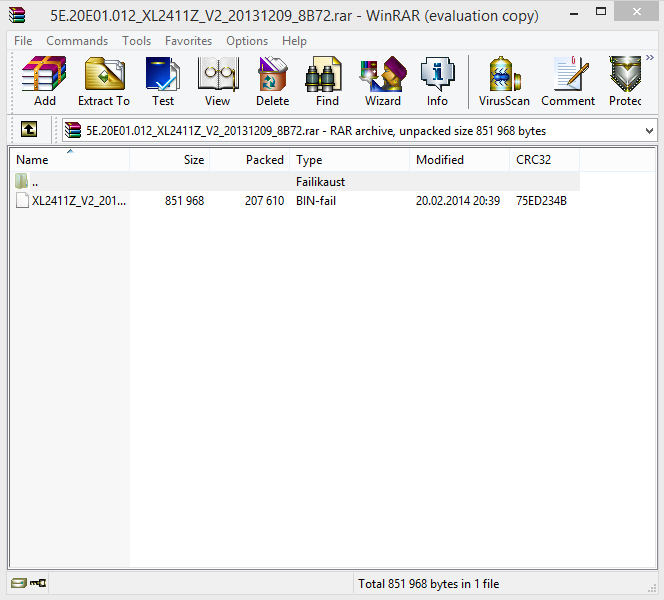Sort by the Size column header

[169, 160]
